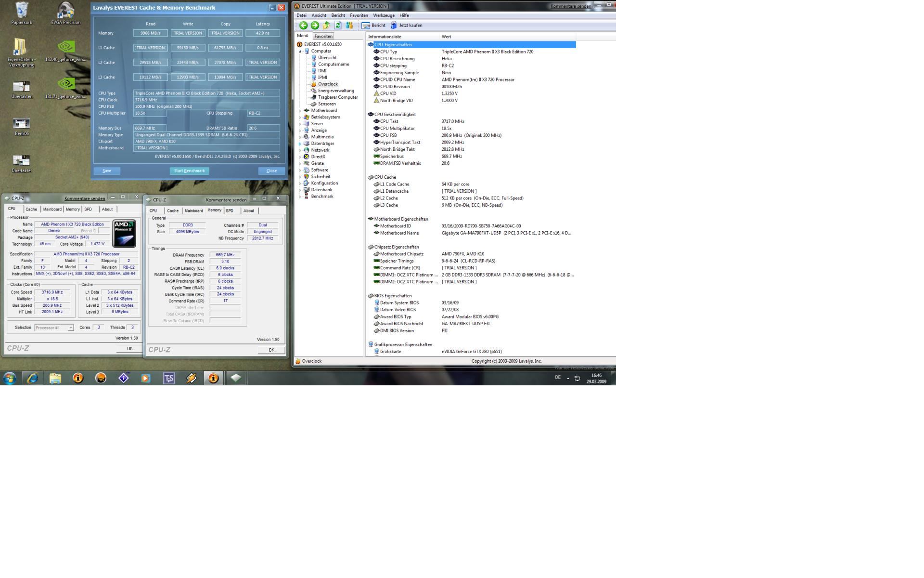
Task: Select the CPU-Eigenschaften header row
Action: [471, 44]
